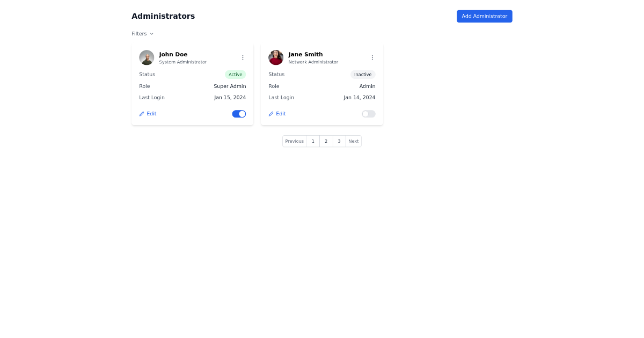Open Jane Smith's three-dot options menu

tap(372, 57)
